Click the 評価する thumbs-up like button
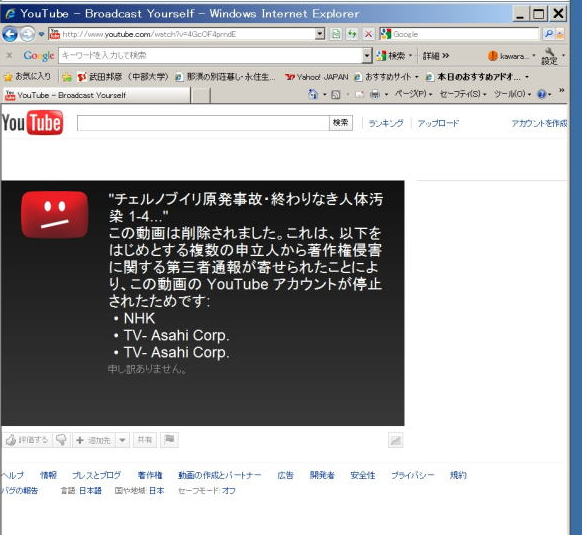Image resolution: width=587 pixels, height=536 pixels. (28, 440)
